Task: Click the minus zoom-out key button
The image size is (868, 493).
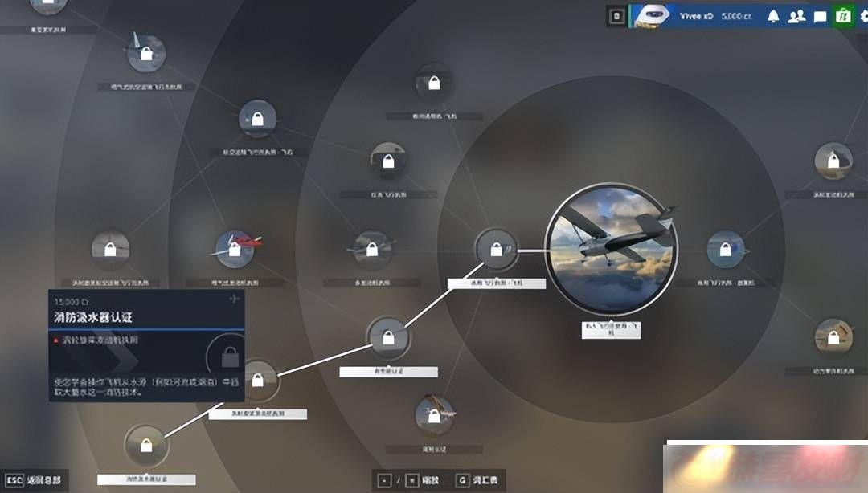Action: tap(384, 480)
